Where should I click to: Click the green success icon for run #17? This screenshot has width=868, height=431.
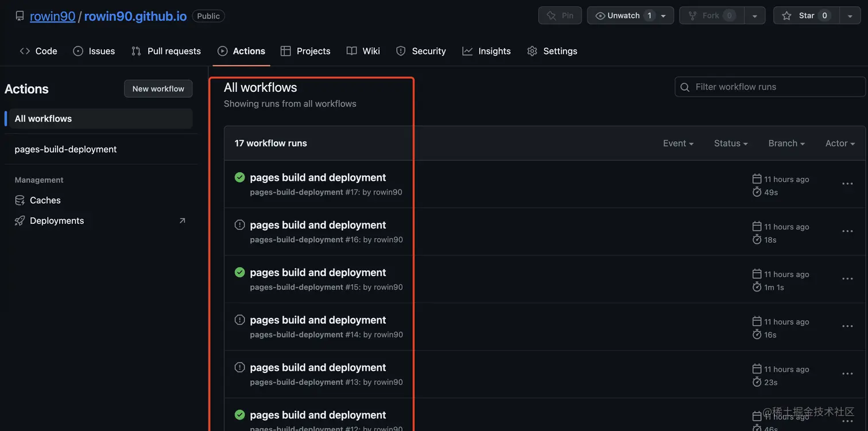(x=240, y=177)
